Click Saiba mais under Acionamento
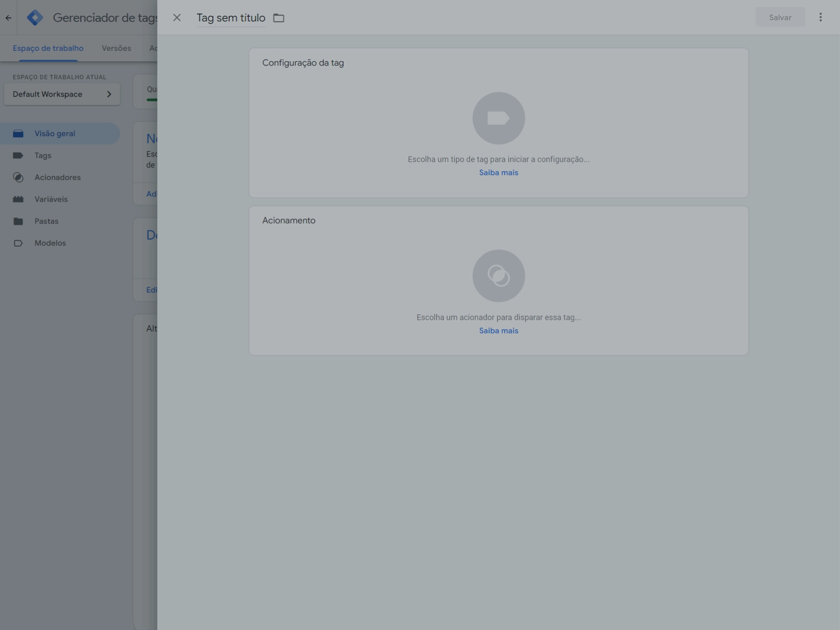Screen dimensions: 840x630 [498, 331]
